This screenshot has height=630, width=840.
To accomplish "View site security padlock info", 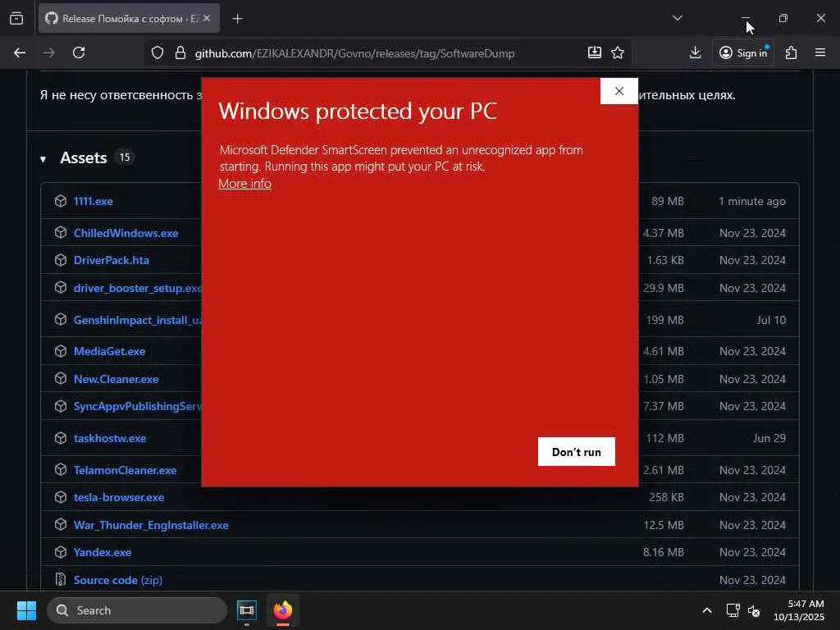I will coord(180,52).
